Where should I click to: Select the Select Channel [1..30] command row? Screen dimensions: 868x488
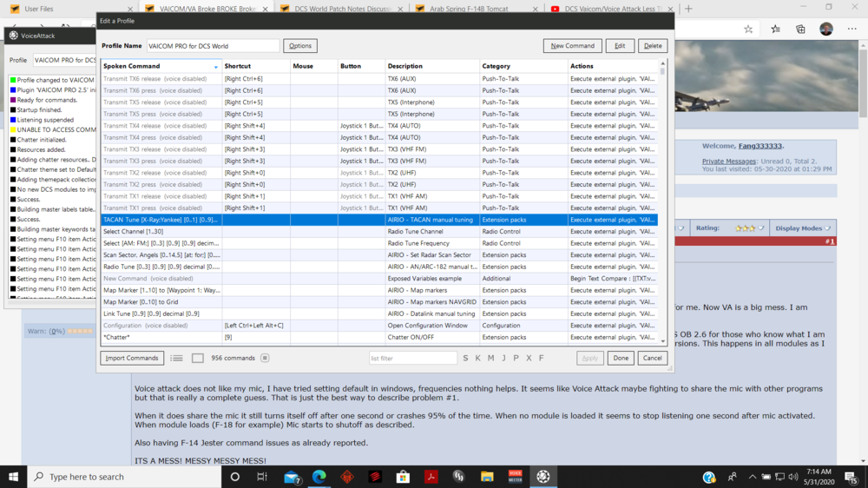pyautogui.click(x=379, y=232)
